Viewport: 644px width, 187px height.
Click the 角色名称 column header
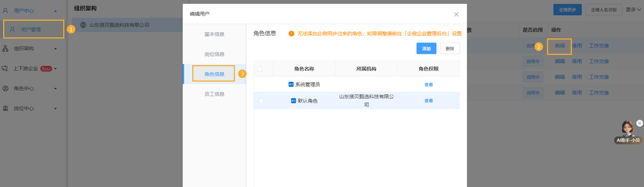(x=304, y=69)
